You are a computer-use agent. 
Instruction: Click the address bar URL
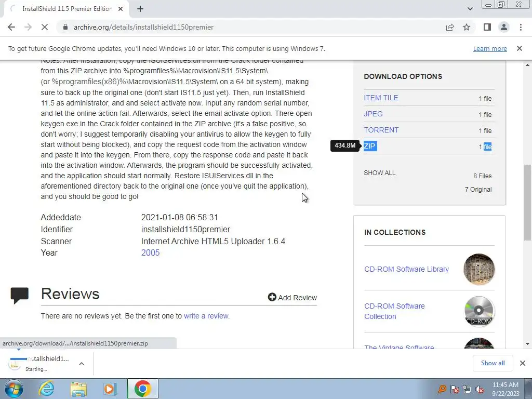143,27
